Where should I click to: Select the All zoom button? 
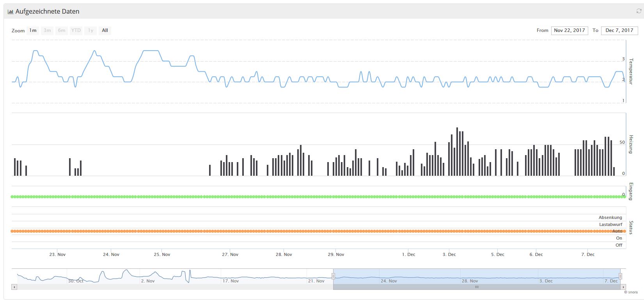click(x=105, y=30)
